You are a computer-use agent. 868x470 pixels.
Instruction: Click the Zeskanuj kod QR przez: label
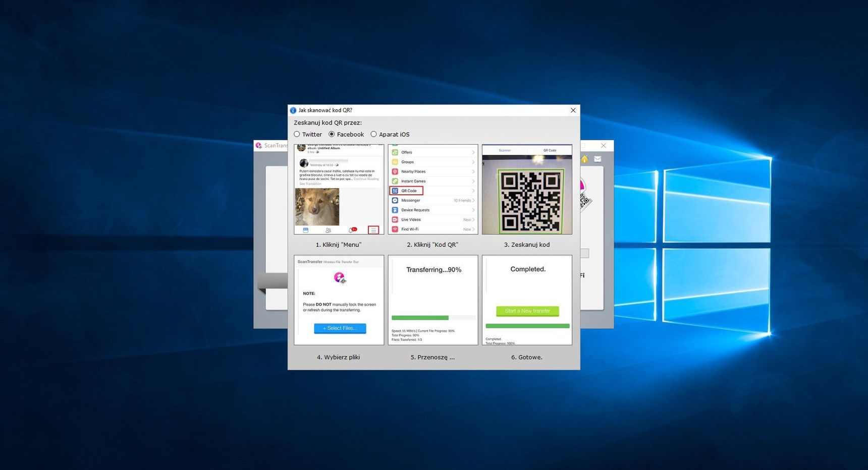(328, 123)
